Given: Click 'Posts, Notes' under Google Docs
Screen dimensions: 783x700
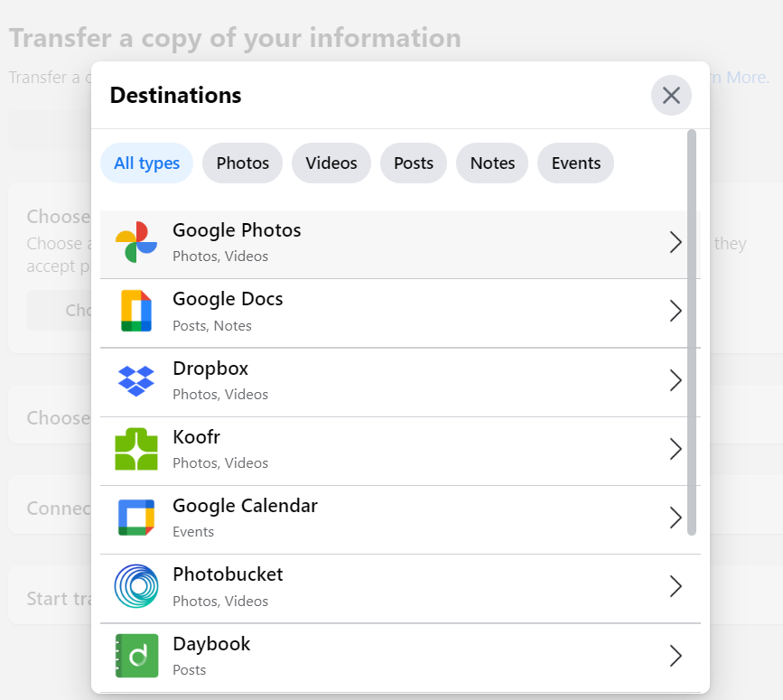Looking at the screenshot, I should click(212, 326).
